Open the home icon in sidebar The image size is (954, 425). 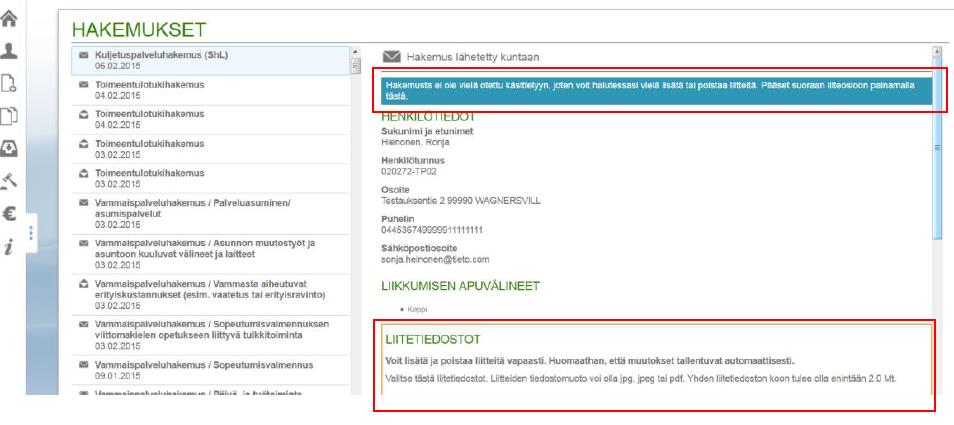pyautogui.click(x=9, y=18)
